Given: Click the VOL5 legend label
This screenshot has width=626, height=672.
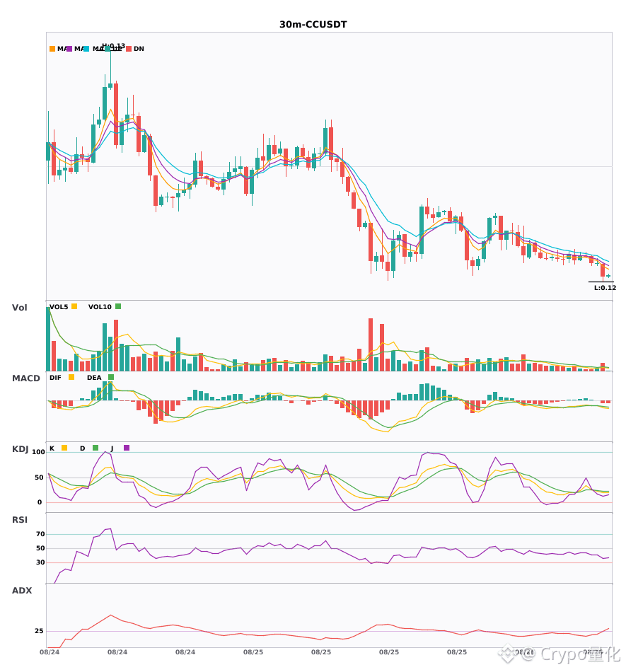Looking at the screenshot, I should tap(59, 307).
